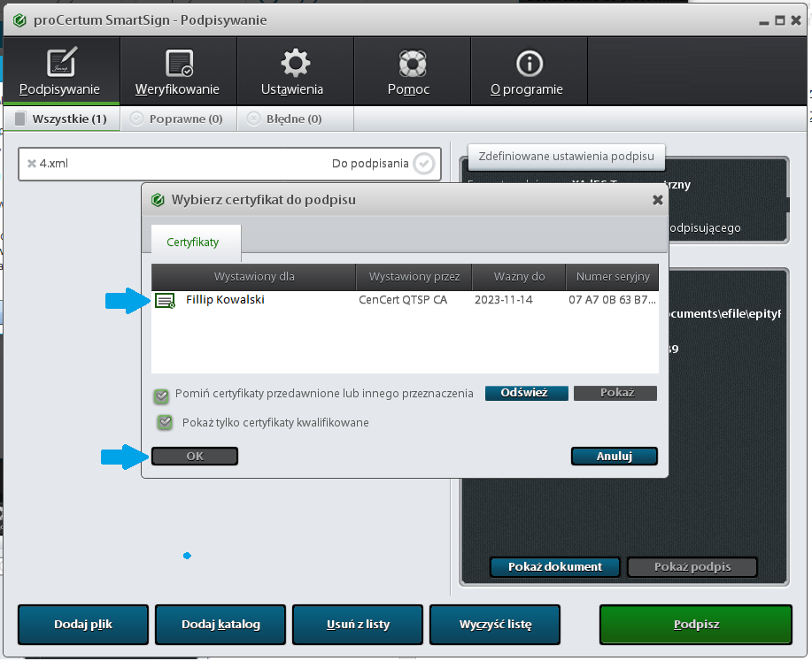Screen dimensions: 812x661
Task: Open the Certyfikaty tab
Action: [196, 242]
